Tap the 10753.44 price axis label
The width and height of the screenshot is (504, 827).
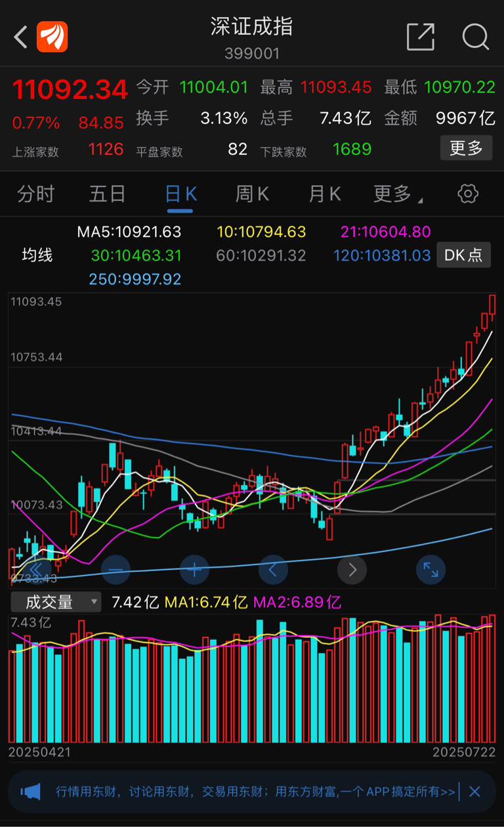(x=37, y=357)
